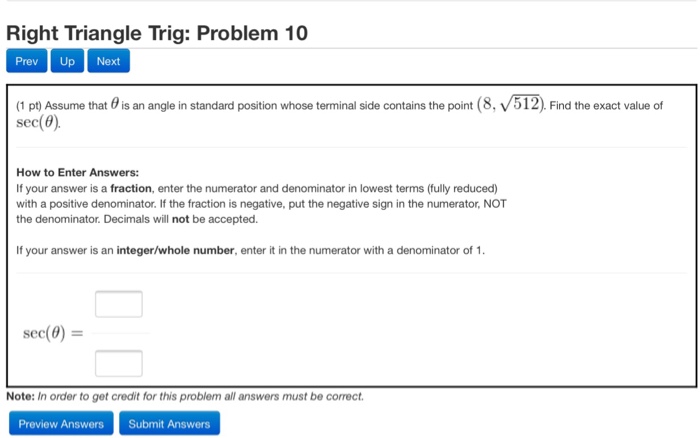Screen dimensions: 700x438
Task: Click the point (8, √512) expression
Action: [511, 104]
